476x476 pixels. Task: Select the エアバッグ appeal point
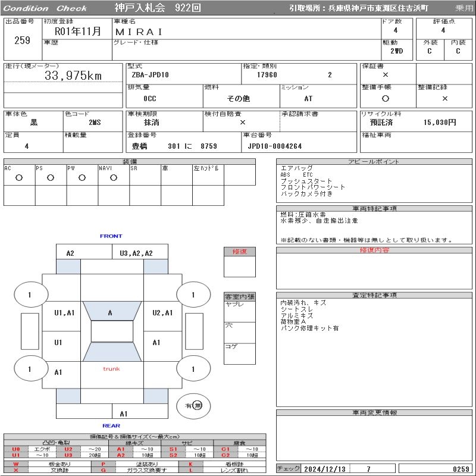[296, 168]
